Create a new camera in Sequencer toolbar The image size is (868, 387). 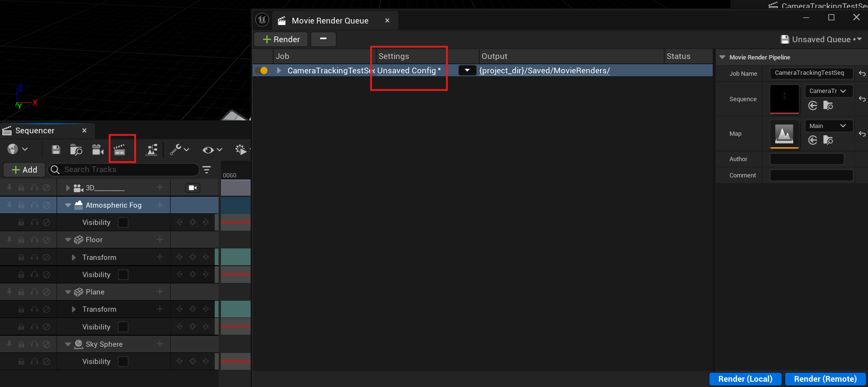[x=98, y=150]
